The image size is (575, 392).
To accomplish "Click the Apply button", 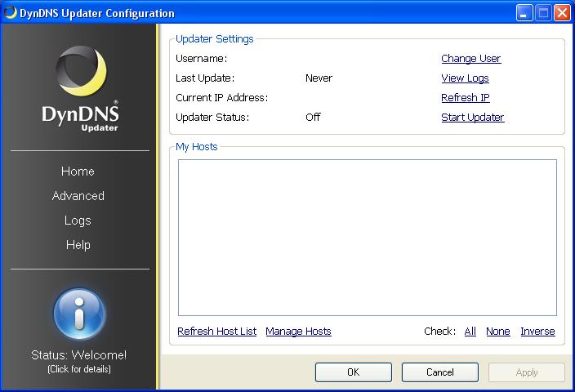I will pyautogui.click(x=527, y=372).
